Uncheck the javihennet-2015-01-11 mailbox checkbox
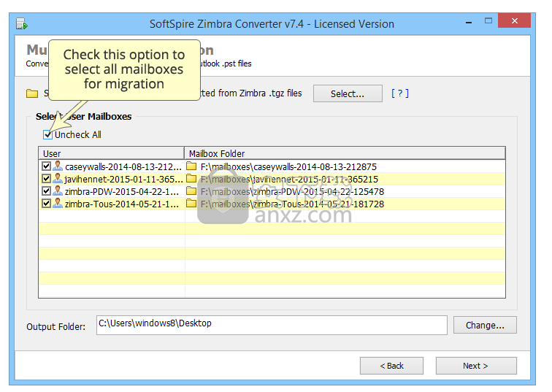This screenshot has height=392, width=552. pyautogui.click(x=46, y=179)
